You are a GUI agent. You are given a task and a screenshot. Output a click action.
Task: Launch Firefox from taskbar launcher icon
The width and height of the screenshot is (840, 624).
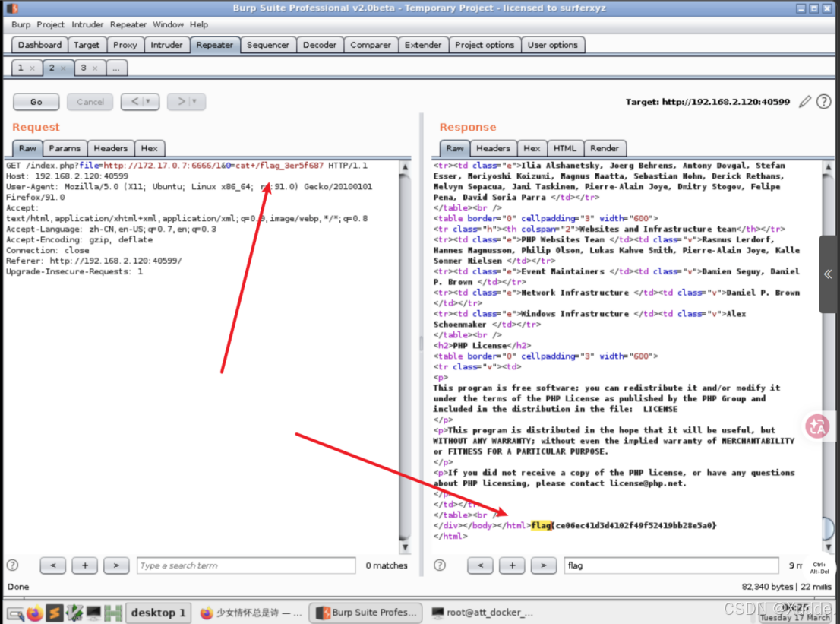point(35,612)
